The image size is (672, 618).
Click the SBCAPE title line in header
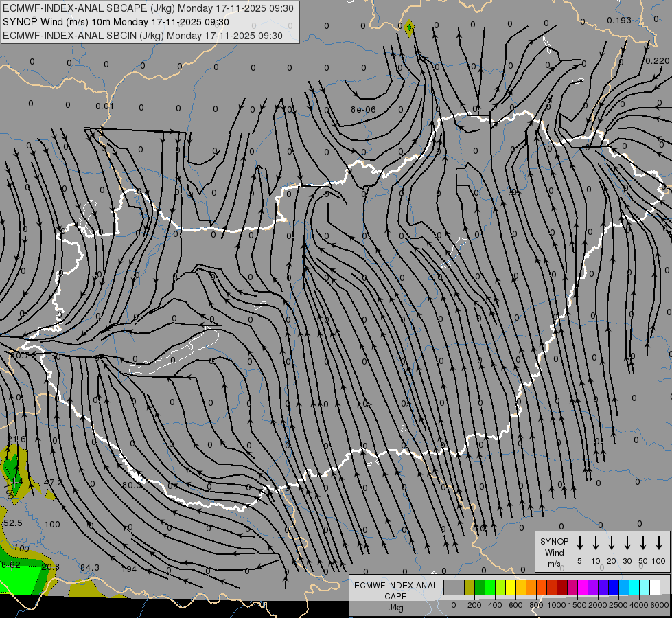click(x=148, y=8)
